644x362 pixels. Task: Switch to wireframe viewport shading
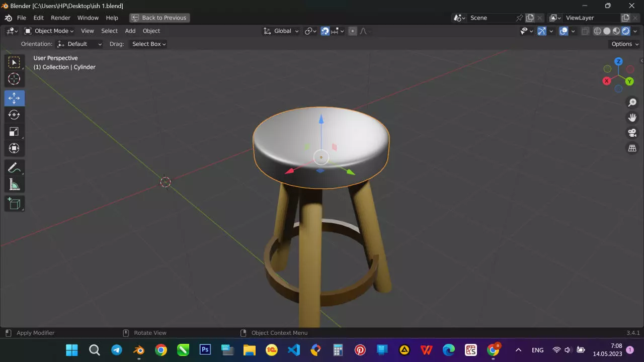tap(597, 31)
